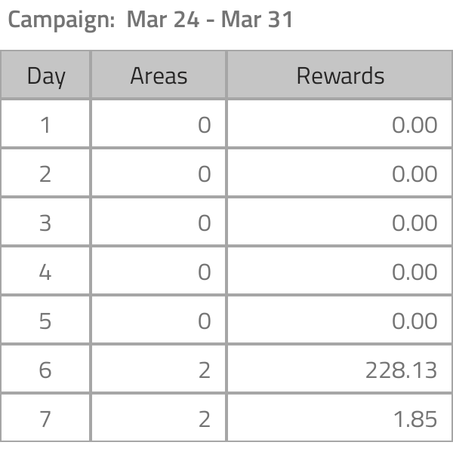Click the Rewards column header
Image resolution: width=453 pixels, height=476 pixels.
tap(340, 75)
